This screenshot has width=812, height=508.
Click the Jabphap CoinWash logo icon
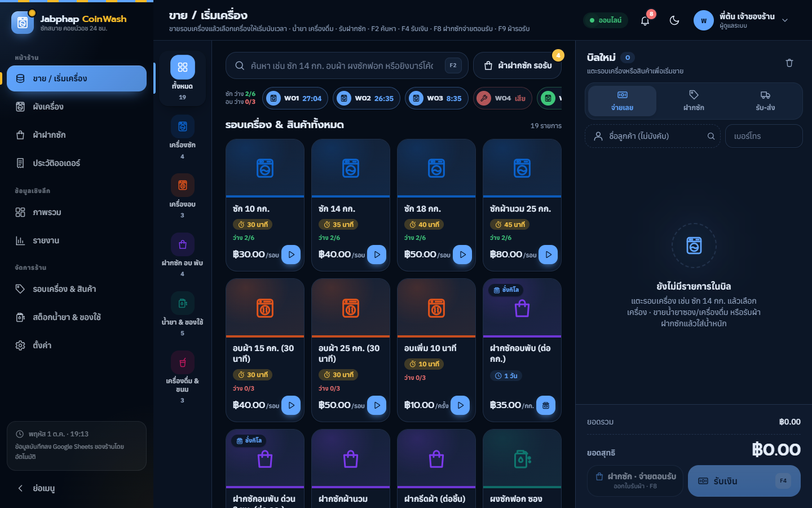point(23,23)
